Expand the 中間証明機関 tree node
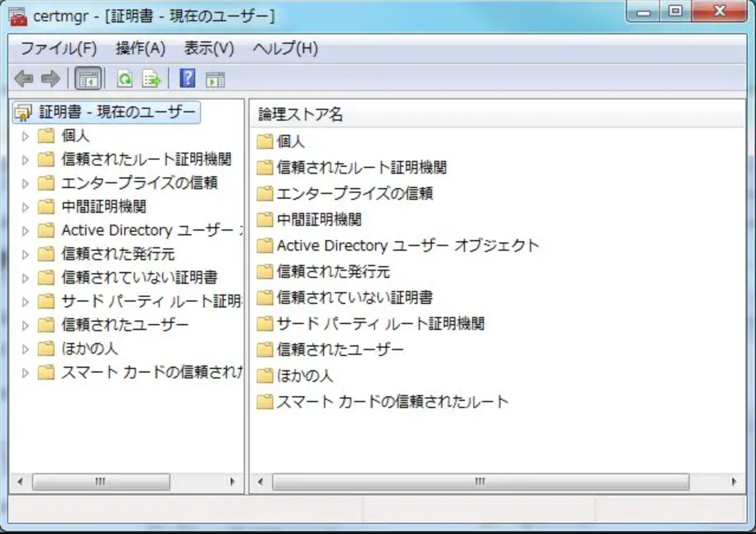 [x=25, y=206]
